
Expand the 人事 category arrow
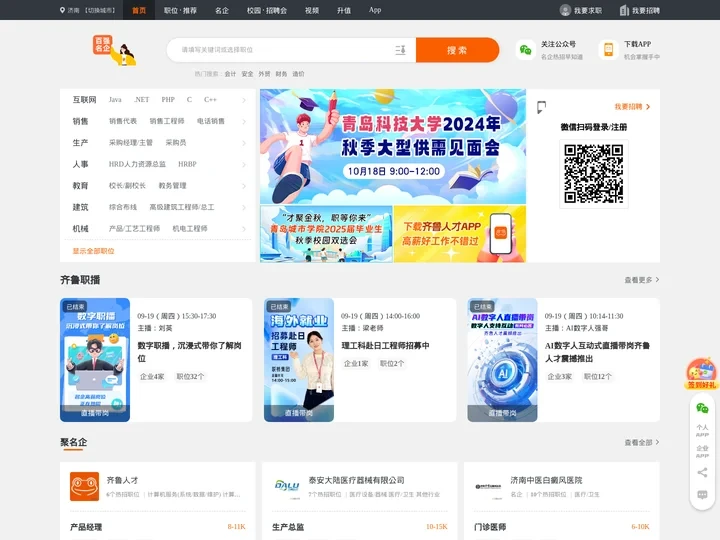tap(244, 164)
